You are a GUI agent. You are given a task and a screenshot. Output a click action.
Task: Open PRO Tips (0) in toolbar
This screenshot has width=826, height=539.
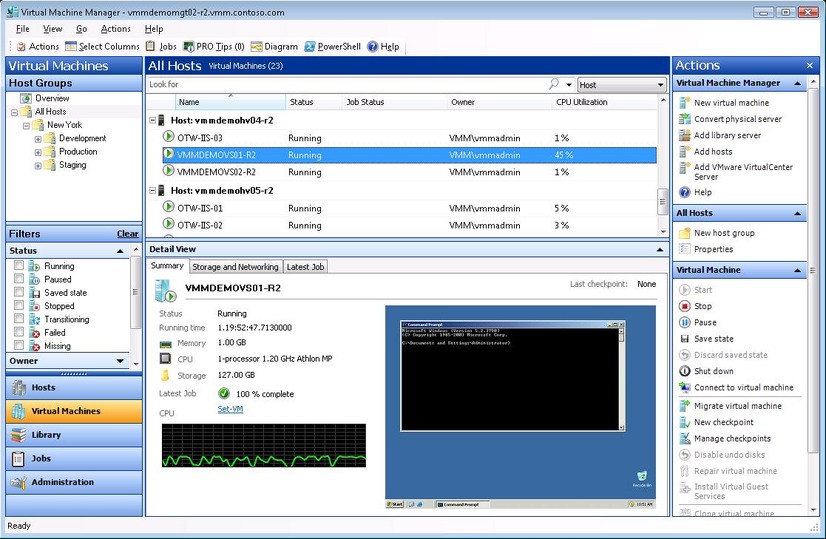pyautogui.click(x=214, y=46)
